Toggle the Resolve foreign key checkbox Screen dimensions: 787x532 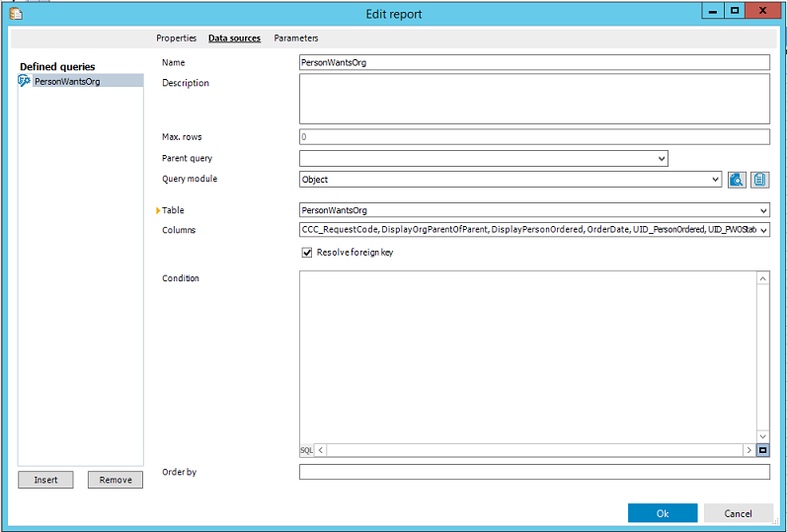pyautogui.click(x=307, y=253)
